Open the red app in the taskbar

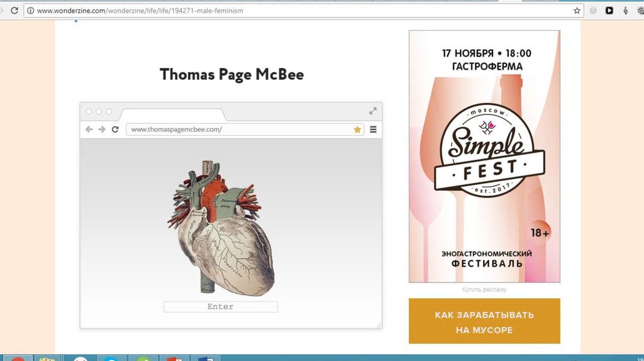point(18,358)
